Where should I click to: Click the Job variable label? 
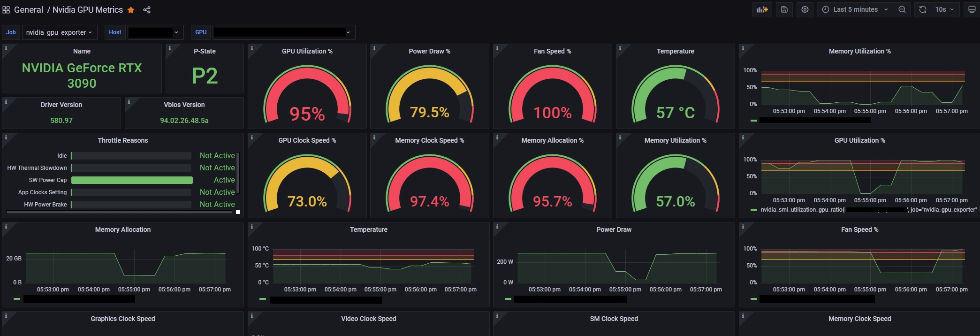coord(11,32)
